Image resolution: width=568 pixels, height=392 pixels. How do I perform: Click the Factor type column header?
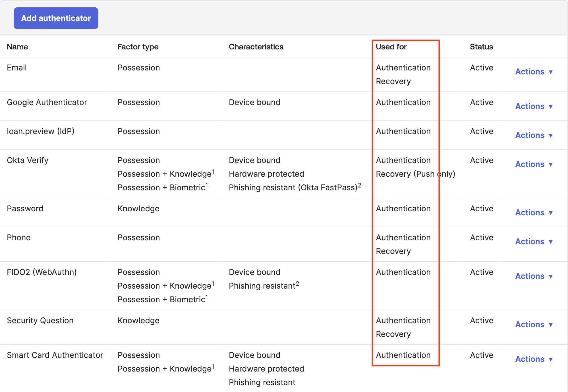(x=138, y=47)
